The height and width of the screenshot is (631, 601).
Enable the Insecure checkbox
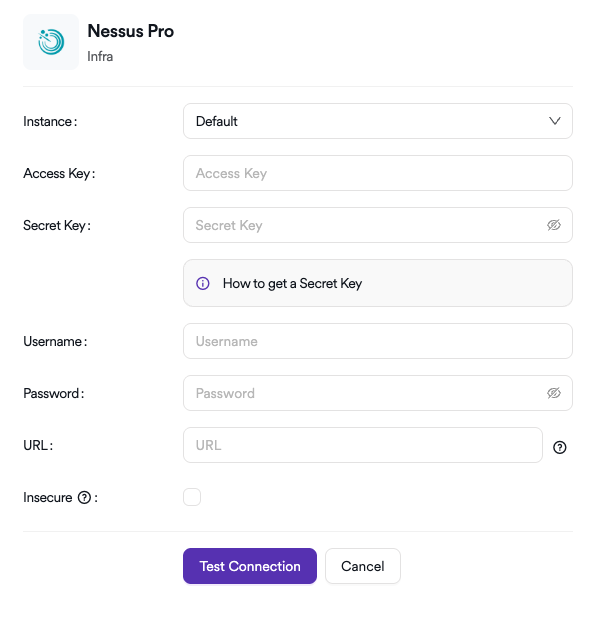pos(192,497)
